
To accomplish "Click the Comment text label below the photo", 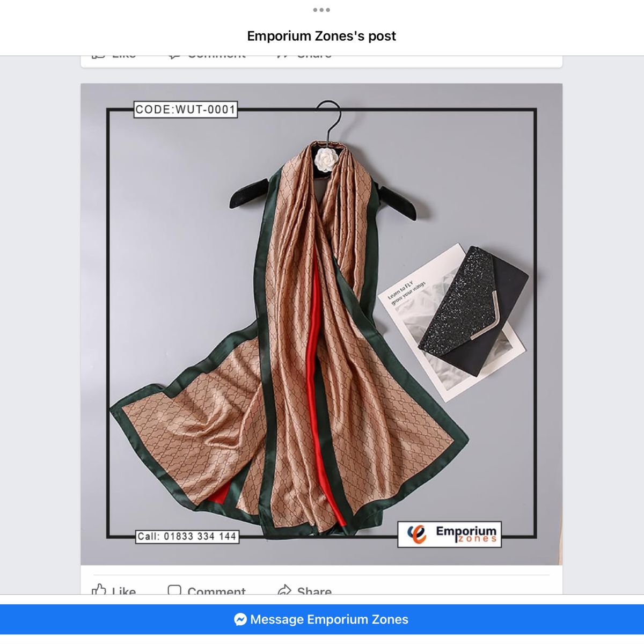I will (216, 590).
